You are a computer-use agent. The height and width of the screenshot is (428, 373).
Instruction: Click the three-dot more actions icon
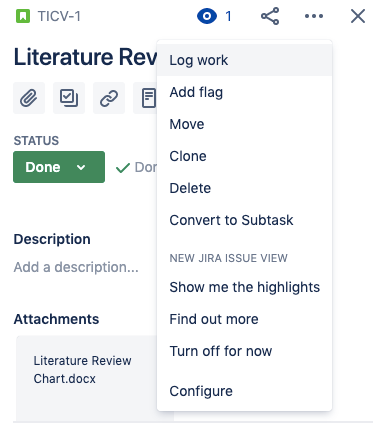click(314, 16)
